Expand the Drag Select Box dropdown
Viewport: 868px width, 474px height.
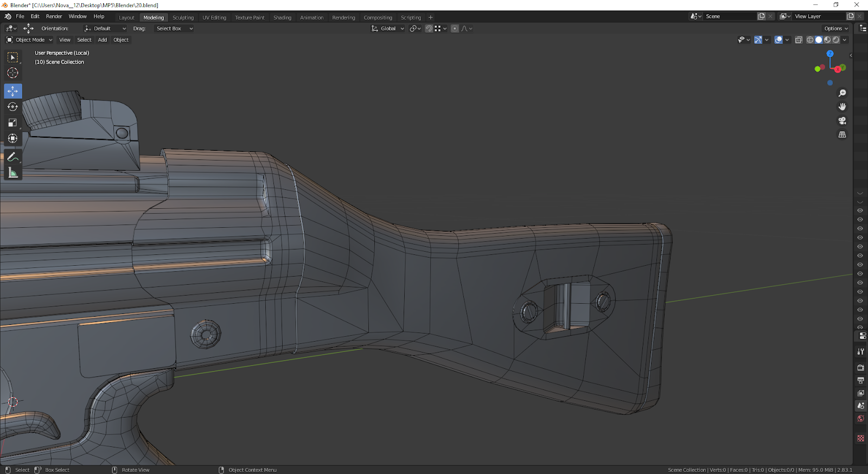174,29
